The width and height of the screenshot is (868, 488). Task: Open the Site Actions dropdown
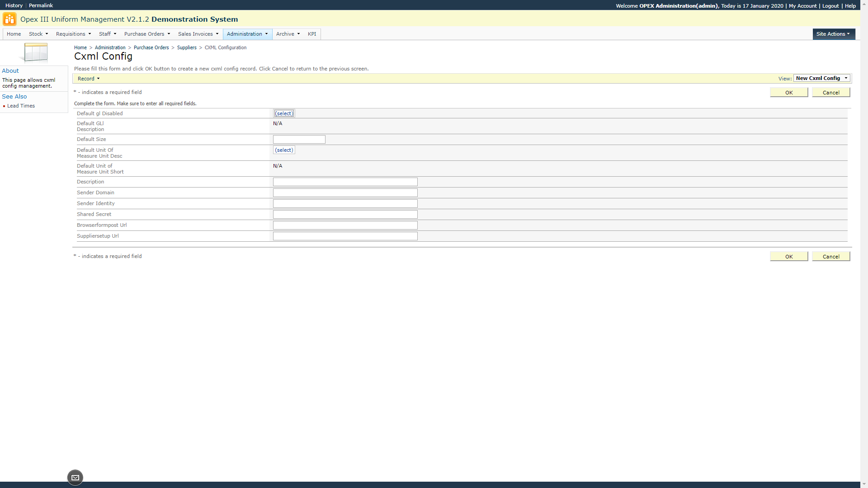click(x=833, y=34)
